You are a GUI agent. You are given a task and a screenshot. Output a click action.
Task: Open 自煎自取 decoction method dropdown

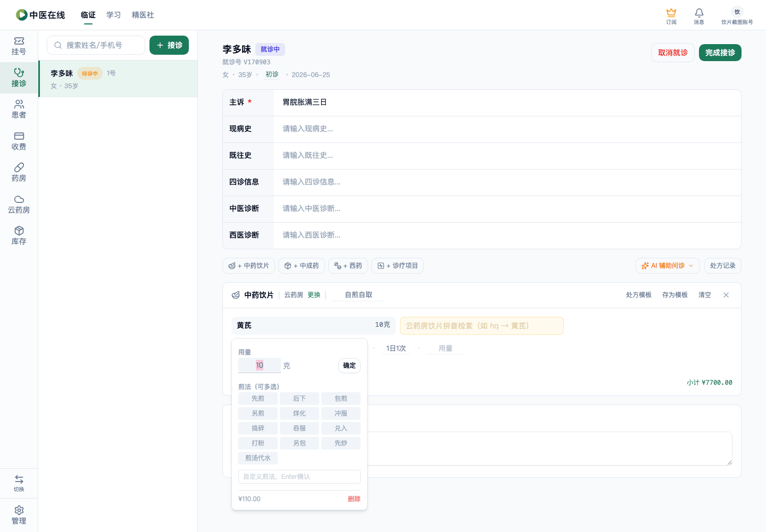359,295
